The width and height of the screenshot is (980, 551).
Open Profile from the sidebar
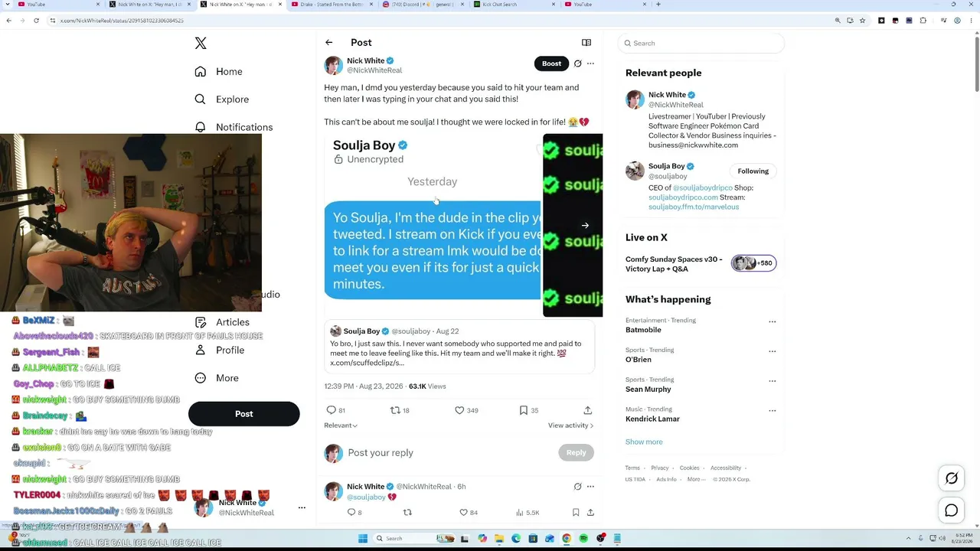(220, 350)
